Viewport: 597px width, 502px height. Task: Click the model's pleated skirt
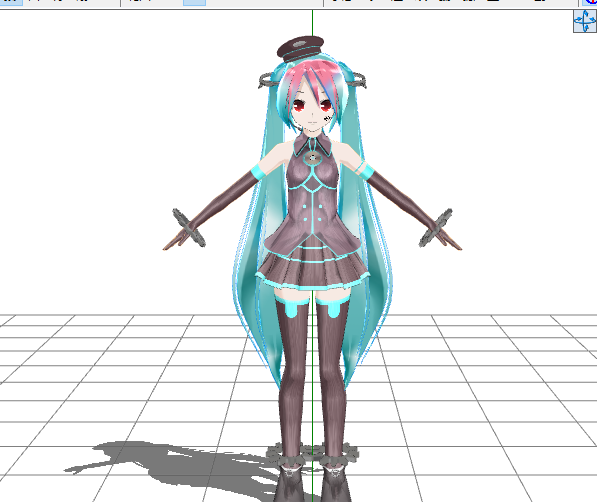point(312,267)
